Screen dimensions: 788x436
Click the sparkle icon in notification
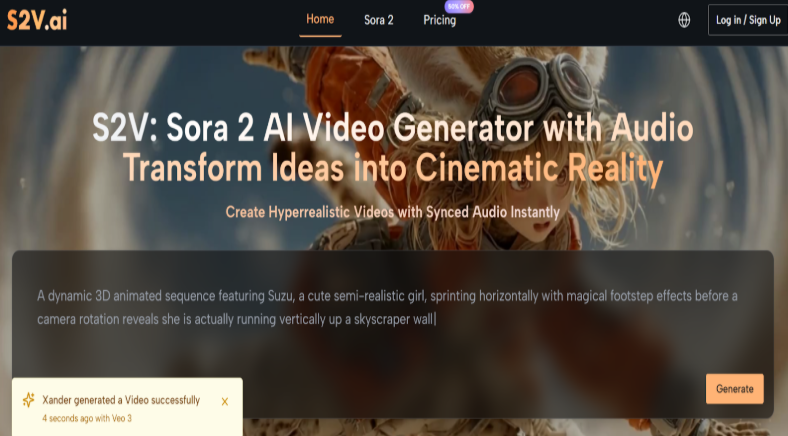pos(29,400)
